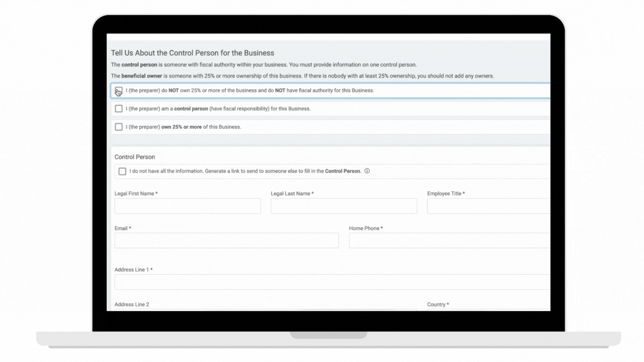
Task: Select the Home Phone input field
Action: [x=449, y=240]
